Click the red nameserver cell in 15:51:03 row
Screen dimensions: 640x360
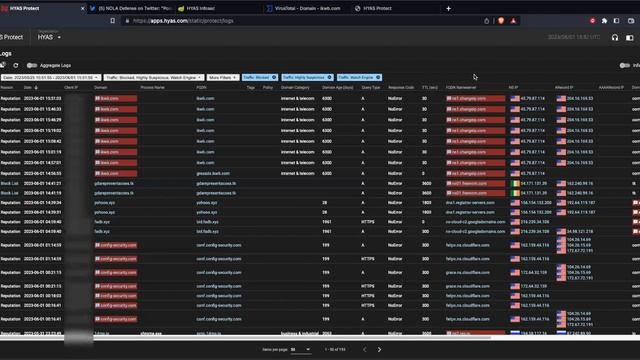475,99
